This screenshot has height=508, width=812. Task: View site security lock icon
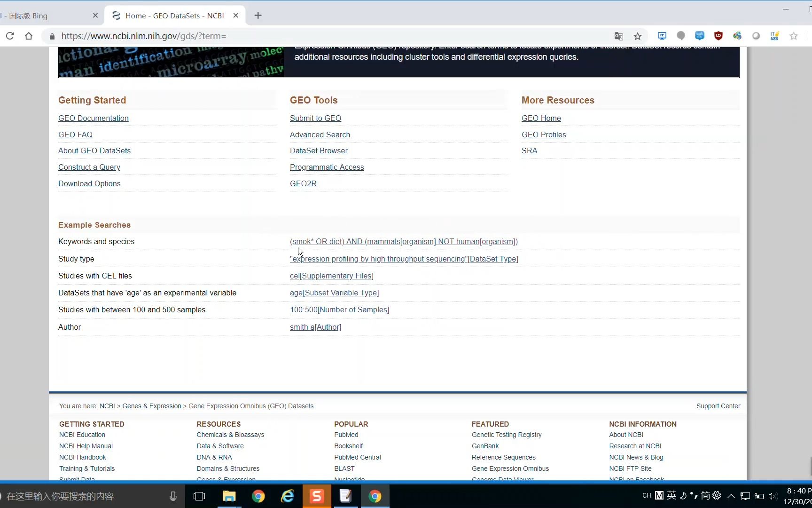52,36
